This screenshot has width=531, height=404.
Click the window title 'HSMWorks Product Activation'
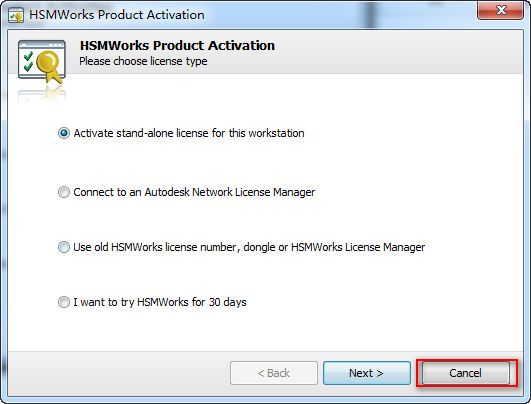(x=117, y=15)
